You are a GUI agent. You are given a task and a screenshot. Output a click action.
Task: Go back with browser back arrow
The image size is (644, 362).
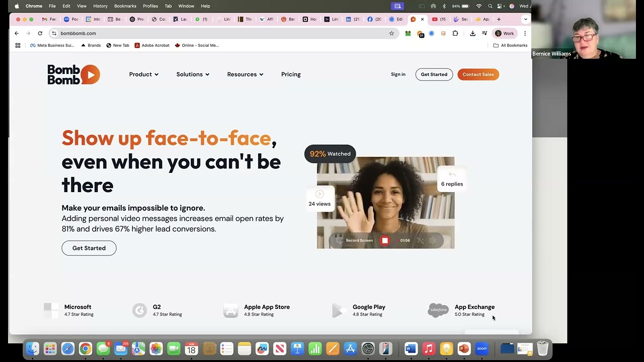(17, 33)
